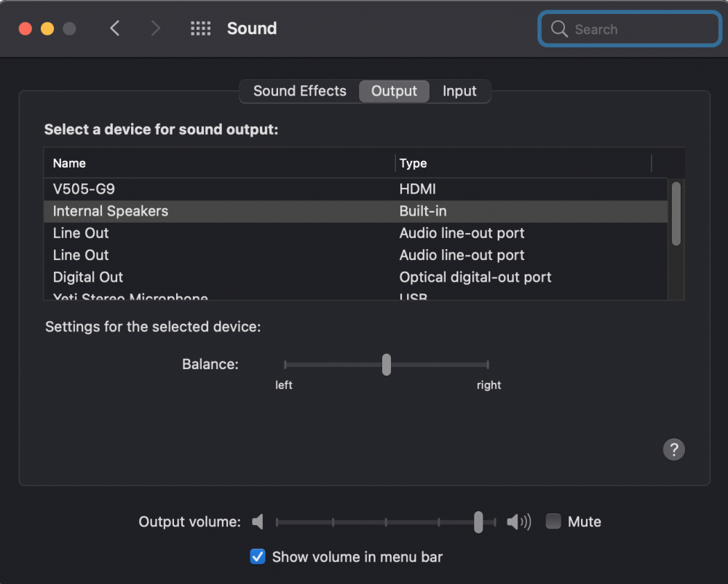This screenshot has width=728, height=584.
Task: Click the Balance slider handle
Action: [387, 364]
